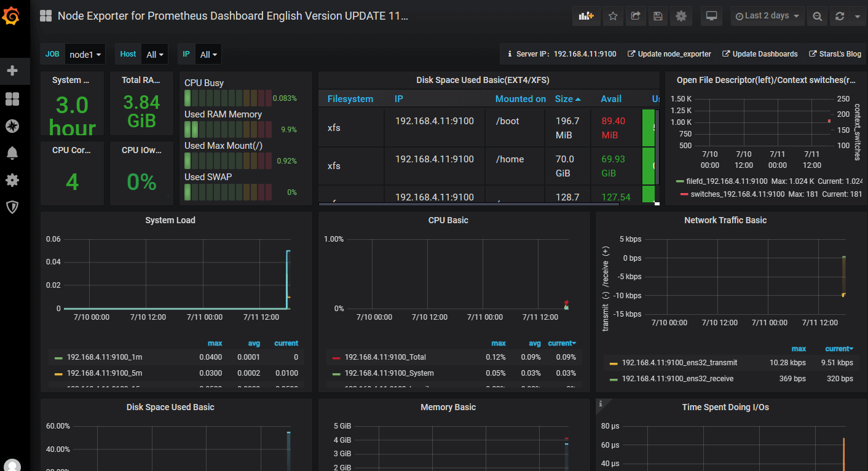
Task: Open the Grafana home logo
Action: click(12, 15)
